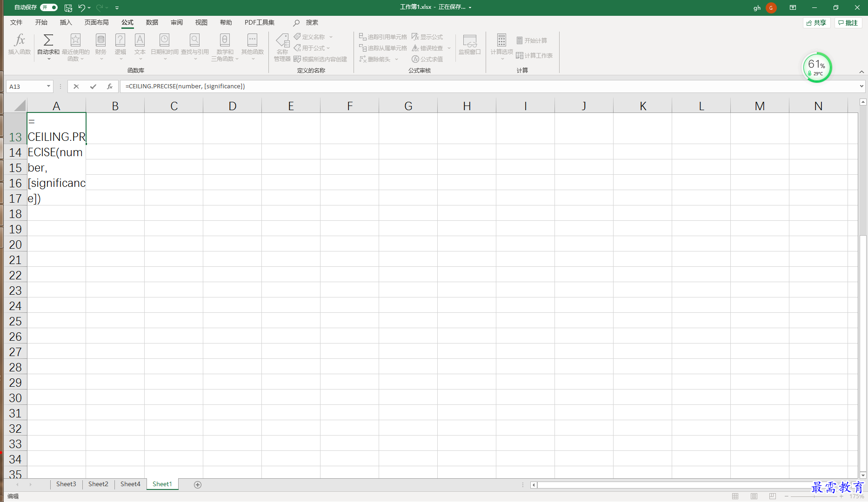Image resolution: width=868 pixels, height=502 pixels.
Task: Switch to Normal view in status bar
Action: (x=735, y=496)
